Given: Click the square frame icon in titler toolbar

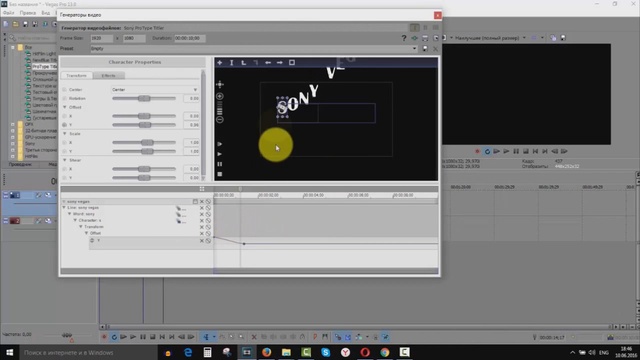Looking at the screenshot, I should pyautogui.click(x=292, y=62).
